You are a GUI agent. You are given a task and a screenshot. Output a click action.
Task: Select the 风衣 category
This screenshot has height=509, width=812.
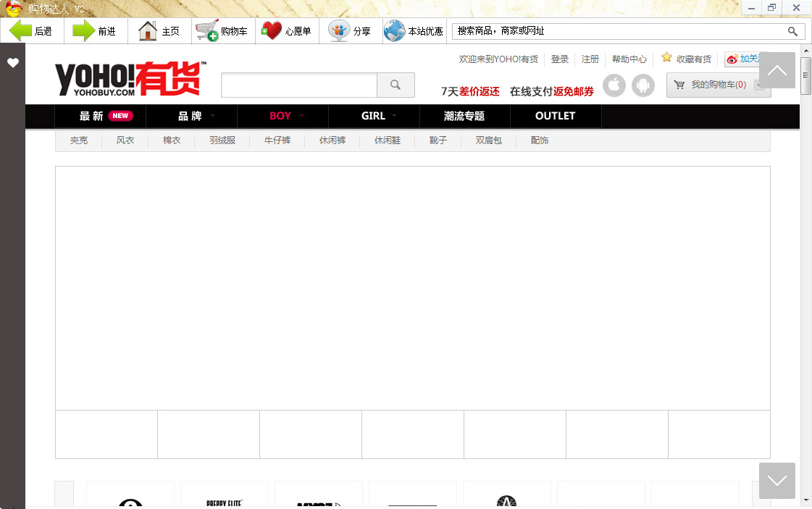pos(125,140)
